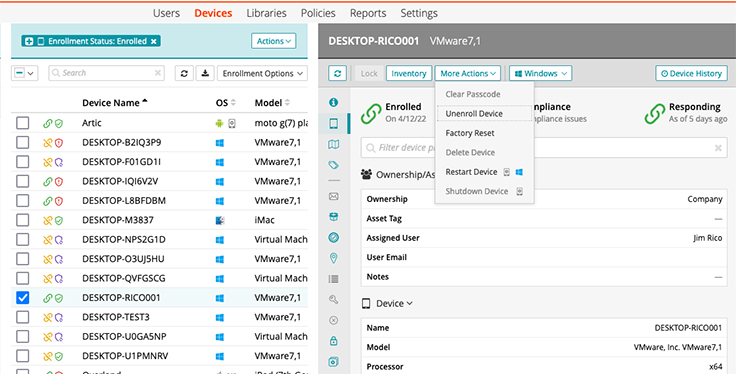Viewport: 736px width, 374px height.
Task: Add a filter with the plus icon
Action: click(x=29, y=41)
